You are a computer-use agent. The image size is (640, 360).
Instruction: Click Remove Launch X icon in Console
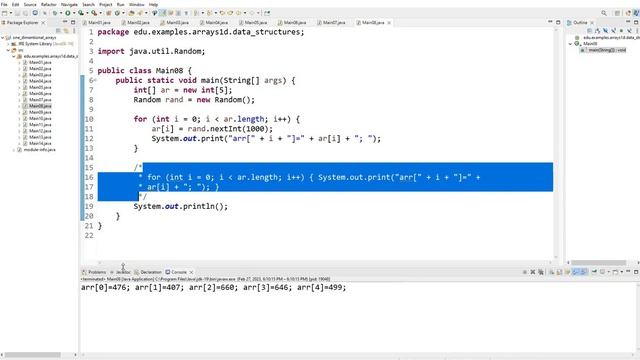click(x=533, y=272)
